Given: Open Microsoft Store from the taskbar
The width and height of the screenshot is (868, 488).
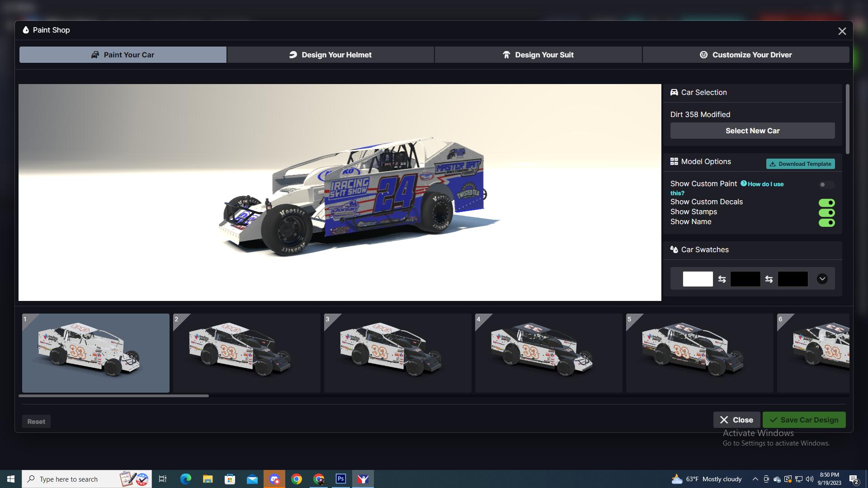Looking at the screenshot, I should [x=230, y=479].
